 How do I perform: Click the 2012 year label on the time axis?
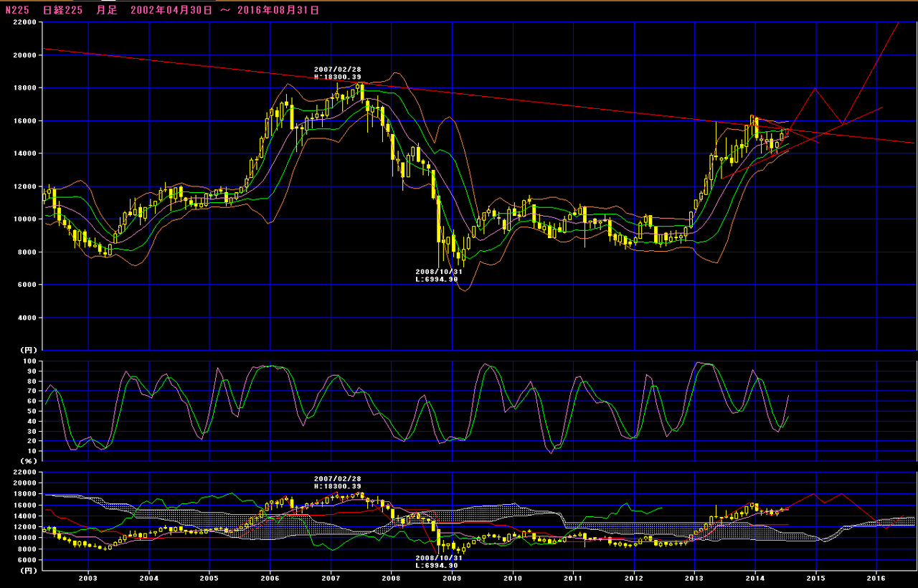tap(634, 578)
